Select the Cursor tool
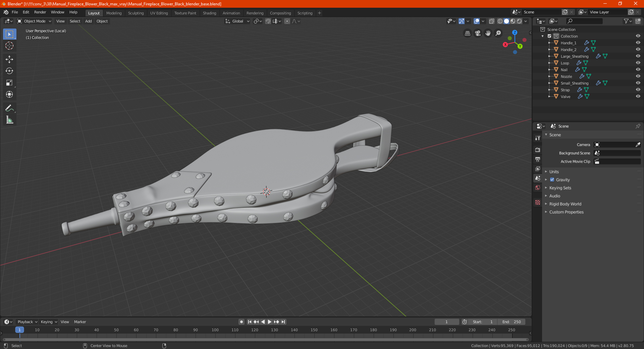Screen dimensions: 644x349 coord(9,46)
